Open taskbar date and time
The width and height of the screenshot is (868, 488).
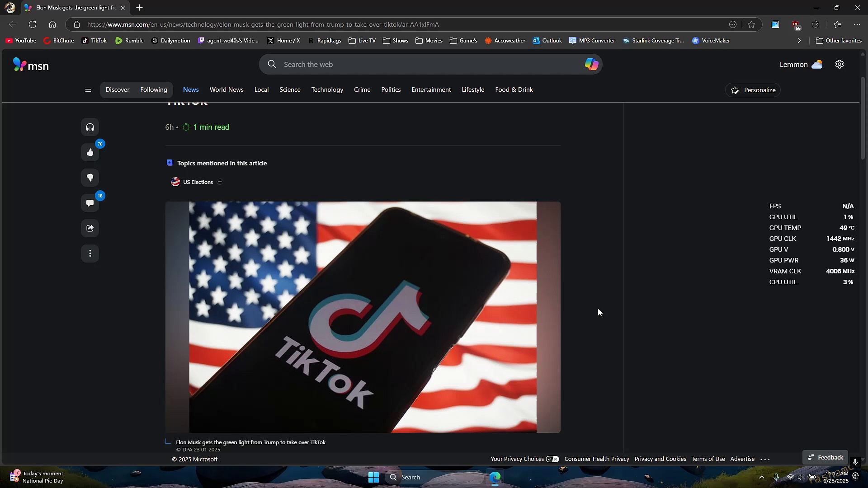pos(836,478)
